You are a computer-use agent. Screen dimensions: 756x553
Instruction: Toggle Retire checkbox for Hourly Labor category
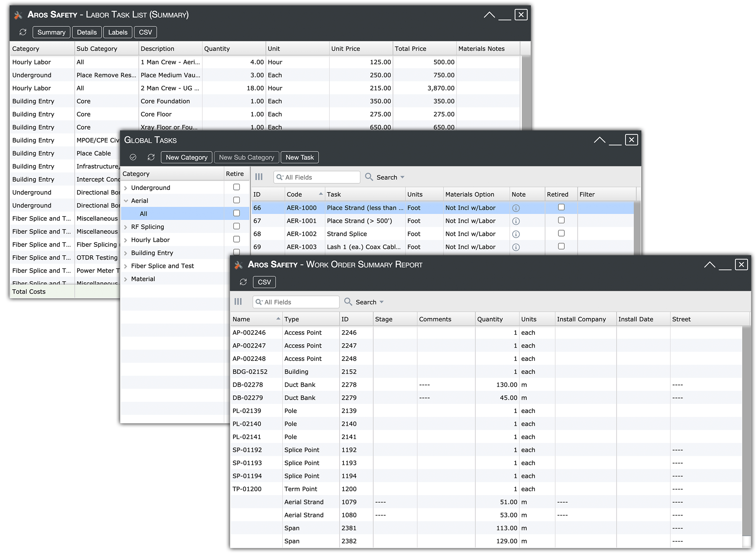(x=236, y=239)
